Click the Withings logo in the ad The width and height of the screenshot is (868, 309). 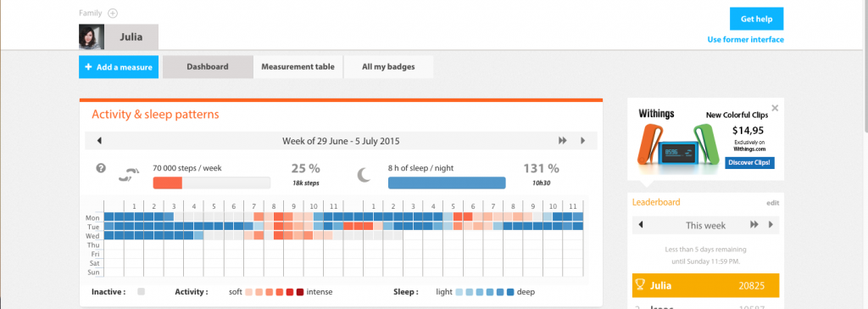656,115
